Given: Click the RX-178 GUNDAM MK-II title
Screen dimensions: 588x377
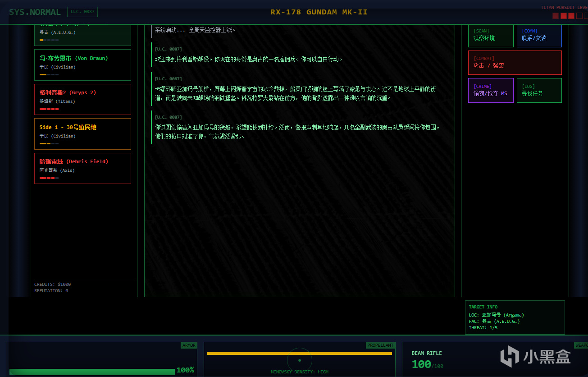Looking at the screenshot, I should [x=319, y=12].
